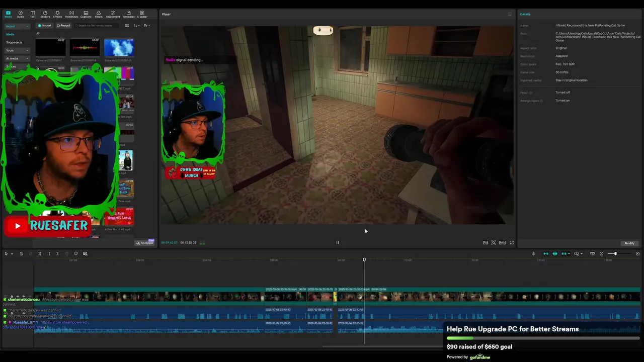The image size is (644, 362).
Task: Delete right of playhead
Action: point(57,254)
